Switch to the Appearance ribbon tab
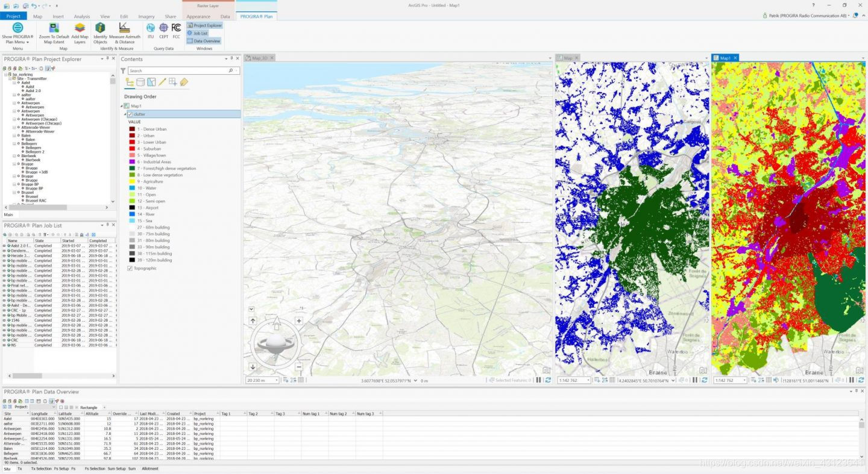The width and height of the screenshot is (868, 474). click(x=198, y=16)
